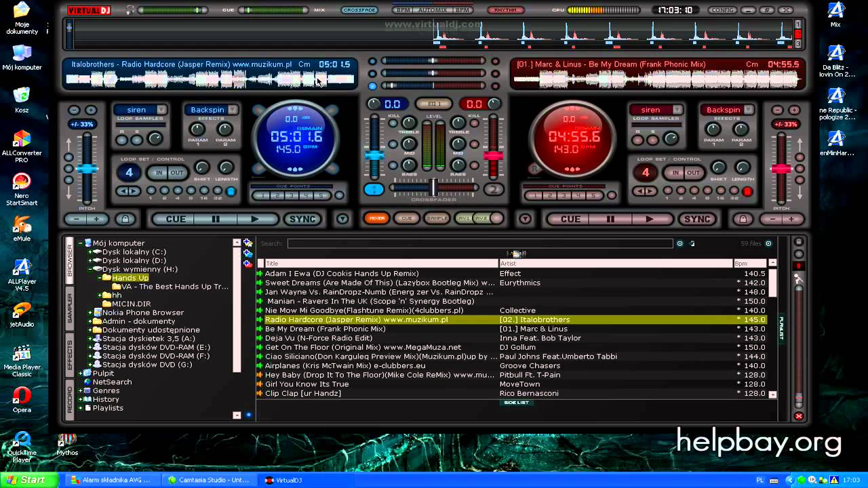Open the BROWSER side tab
The image size is (868, 488).
(x=70, y=259)
